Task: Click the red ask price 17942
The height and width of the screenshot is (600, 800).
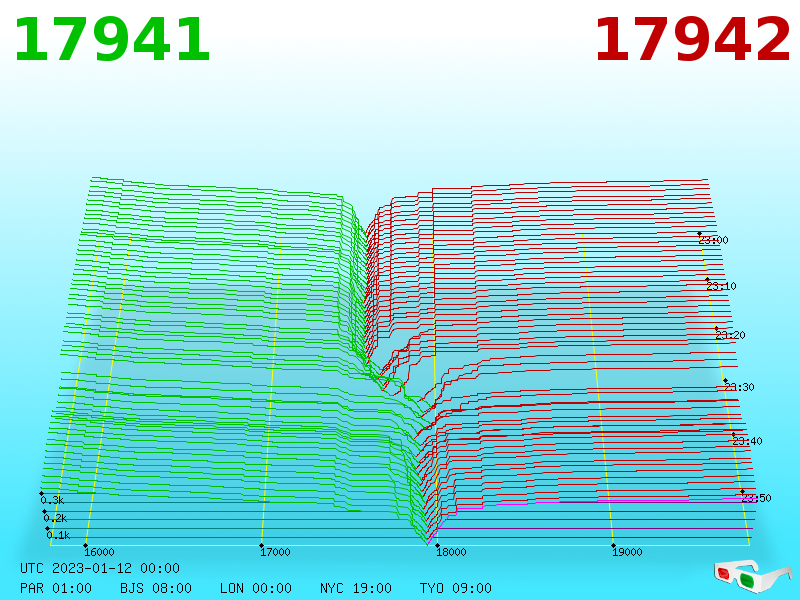Action: click(x=692, y=40)
